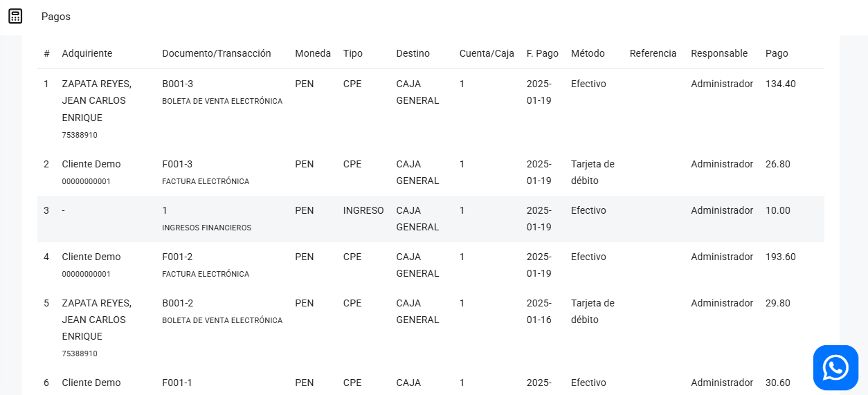Click the Pago column header
This screenshot has height=395, width=868.
coord(777,53)
